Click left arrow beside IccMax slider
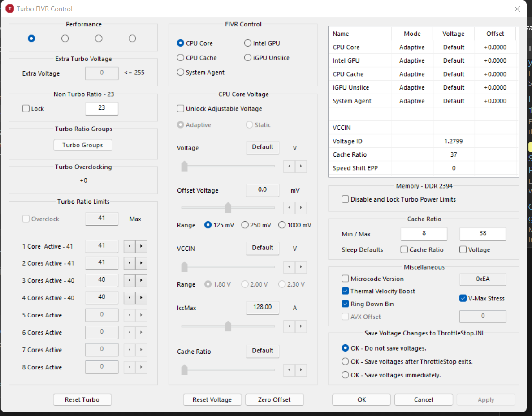The image size is (532, 416). 290,326
